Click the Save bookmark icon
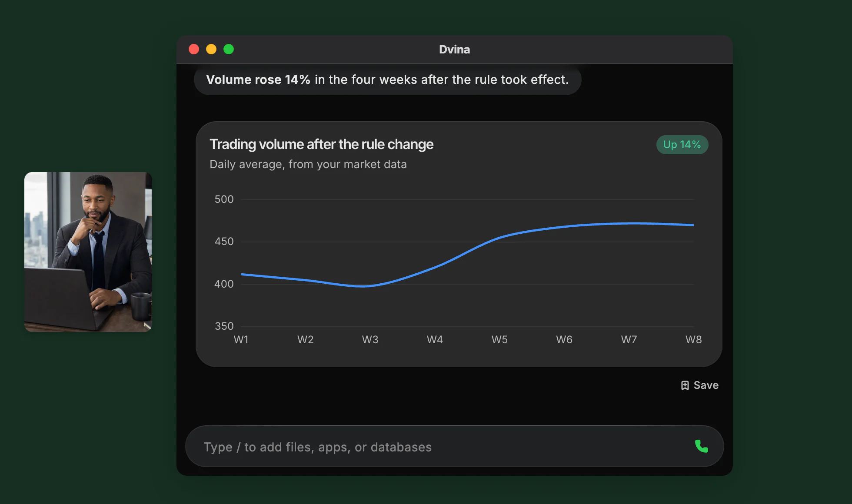Image resolution: width=852 pixels, height=504 pixels. coord(685,385)
